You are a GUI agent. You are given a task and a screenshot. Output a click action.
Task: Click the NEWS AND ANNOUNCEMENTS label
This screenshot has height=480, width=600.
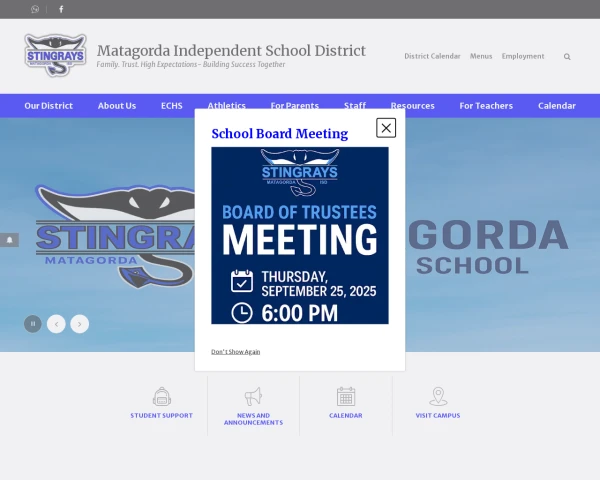point(253,419)
